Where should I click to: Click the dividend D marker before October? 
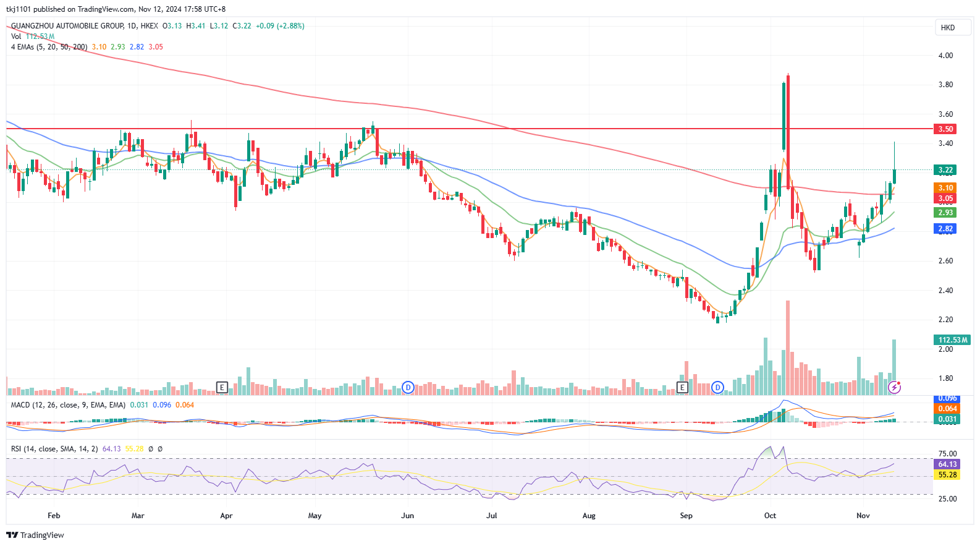[x=717, y=388]
